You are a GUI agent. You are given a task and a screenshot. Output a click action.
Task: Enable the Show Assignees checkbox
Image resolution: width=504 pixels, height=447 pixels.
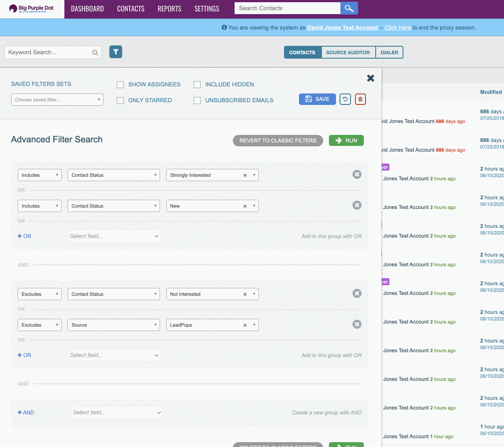tap(120, 85)
